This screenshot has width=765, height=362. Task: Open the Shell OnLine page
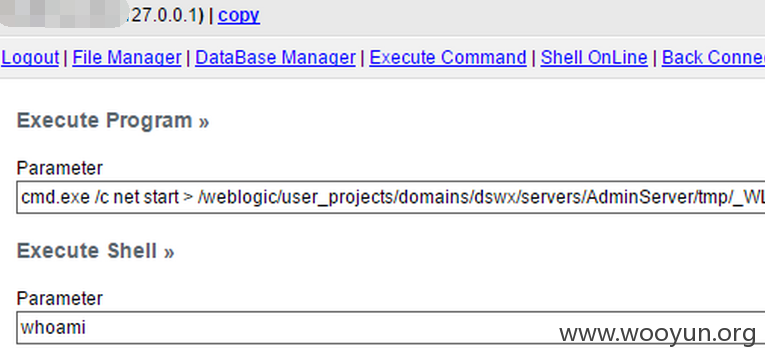click(x=594, y=58)
